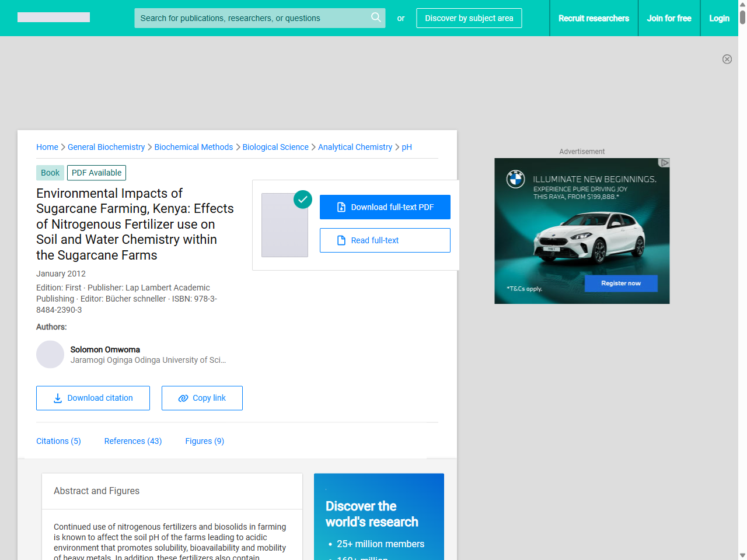747x560 pixels.
Task: Open the References (43) tab
Action: click(133, 441)
